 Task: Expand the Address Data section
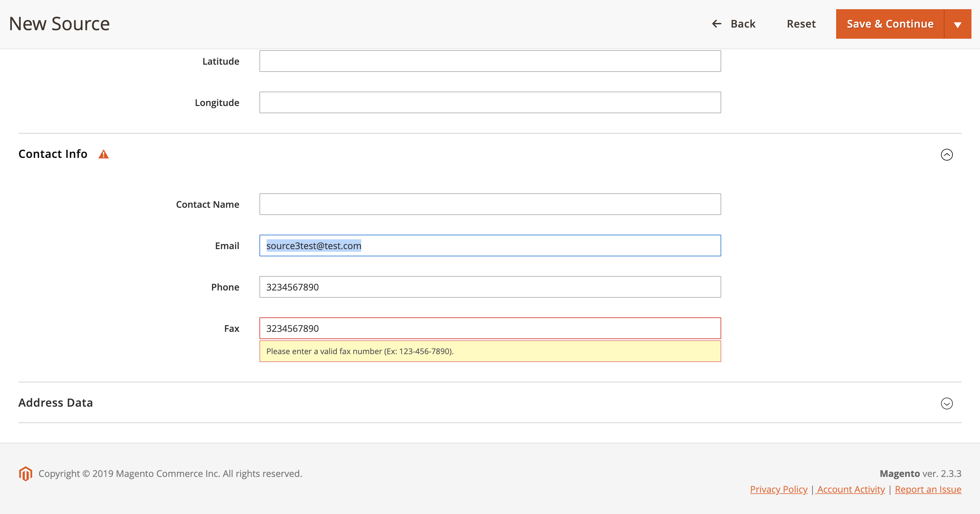point(947,404)
